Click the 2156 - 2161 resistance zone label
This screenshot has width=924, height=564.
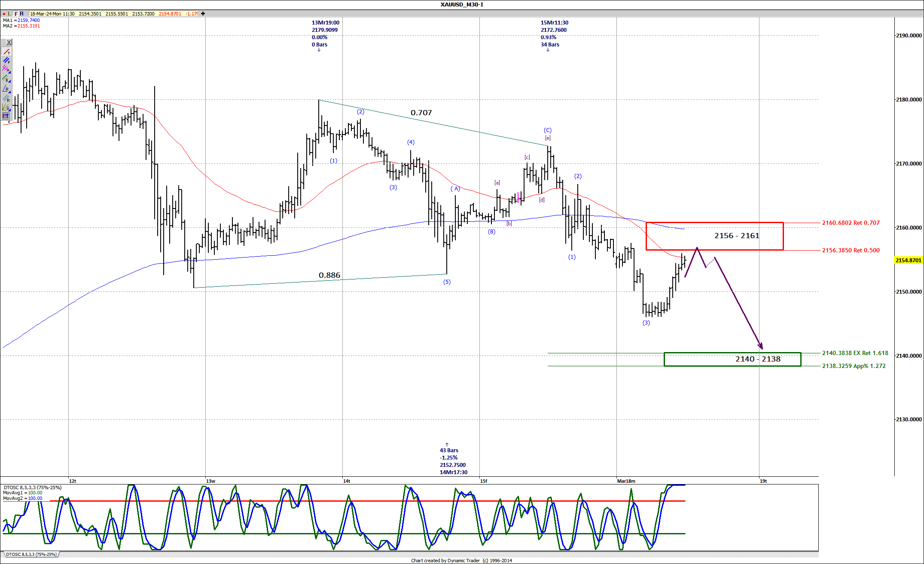click(x=737, y=236)
